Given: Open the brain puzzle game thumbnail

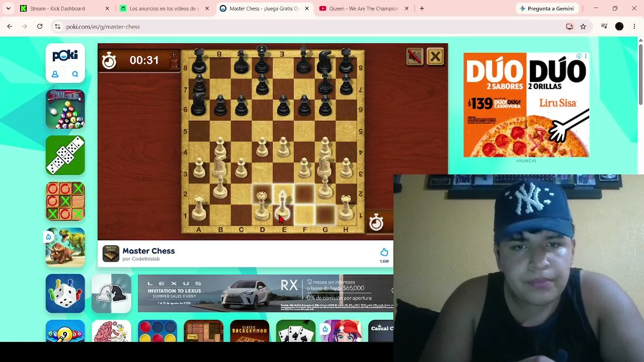Looking at the screenshot, I should pyautogui.click(x=111, y=331).
